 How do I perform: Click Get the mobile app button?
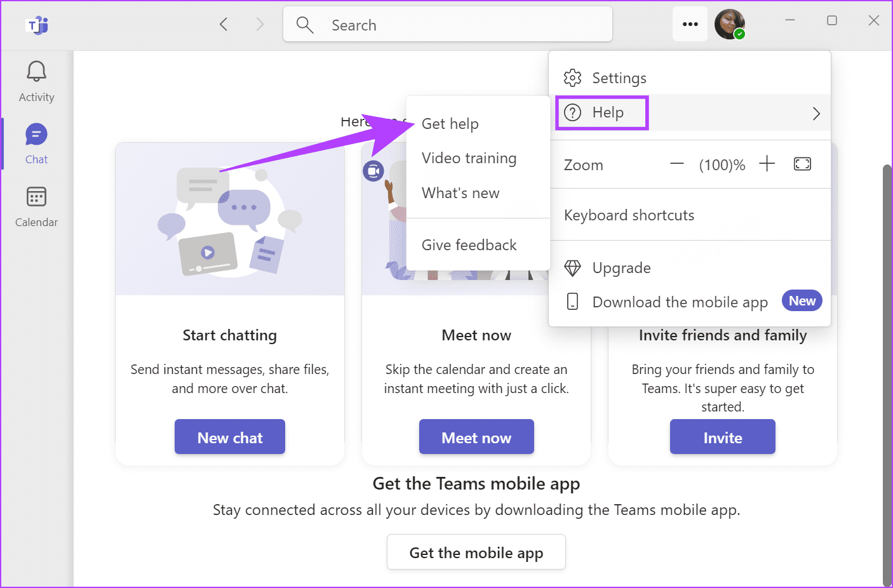[476, 552]
